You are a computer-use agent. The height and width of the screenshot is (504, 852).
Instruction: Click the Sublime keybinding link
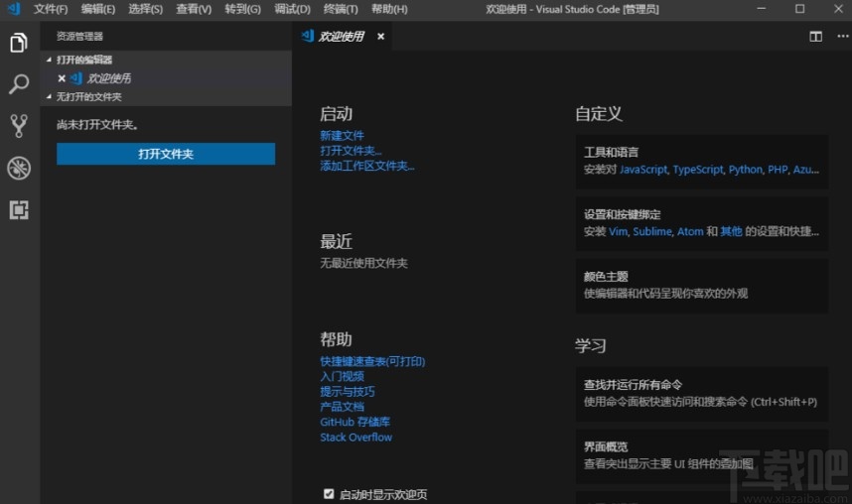[652, 231]
